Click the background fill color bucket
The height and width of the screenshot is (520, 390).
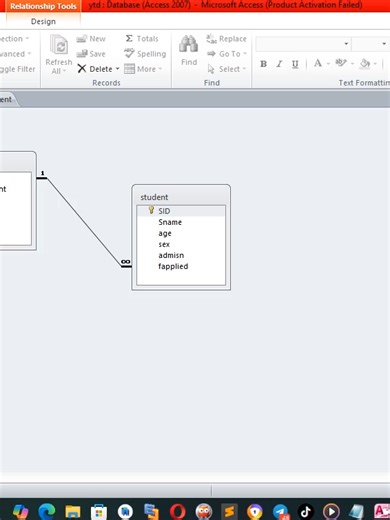click(365, 63)
